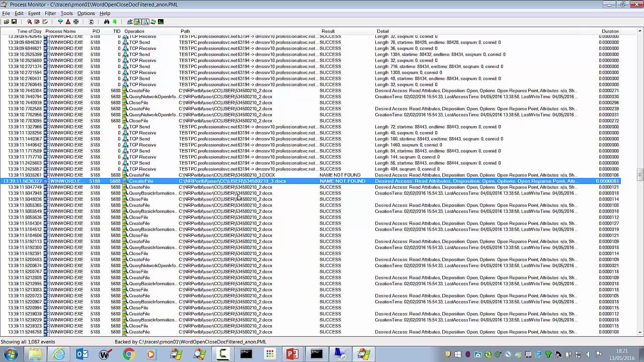
Task: Click the Jump to Object green arrow icon
Action: coord(115,22)
